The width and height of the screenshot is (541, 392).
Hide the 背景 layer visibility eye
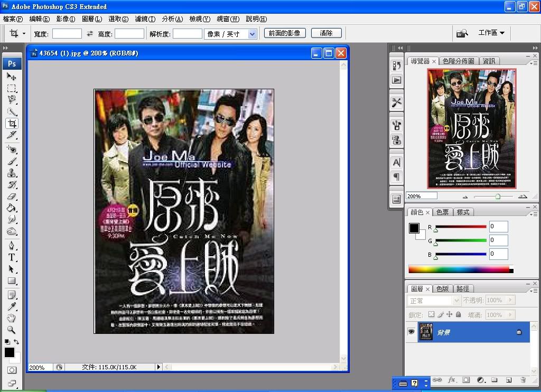411,332
